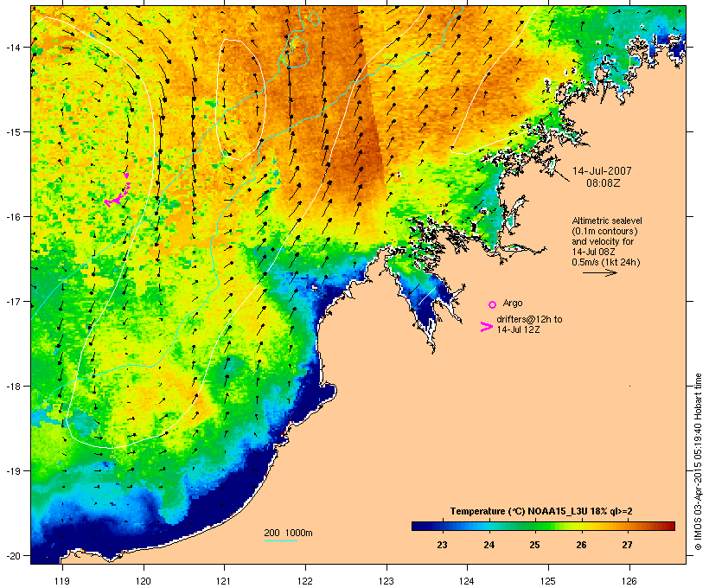Click the small closed white contour near 121E

click(240, 99)
